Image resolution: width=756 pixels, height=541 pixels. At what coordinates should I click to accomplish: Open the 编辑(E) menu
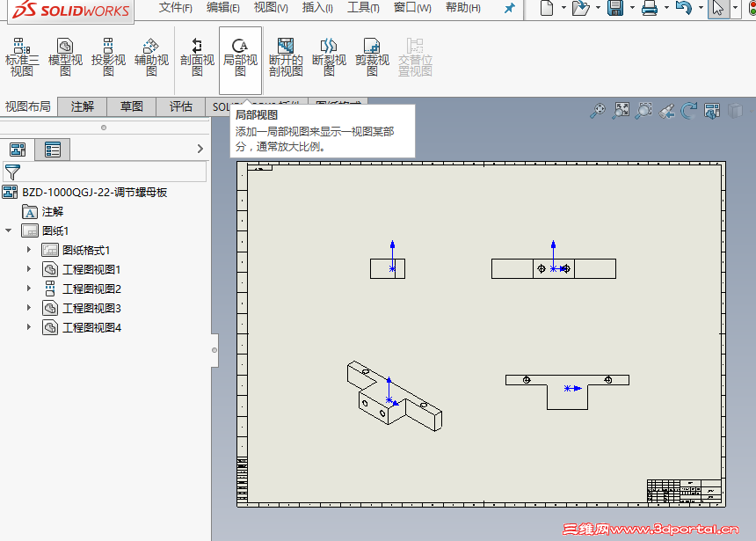[222, 8]
